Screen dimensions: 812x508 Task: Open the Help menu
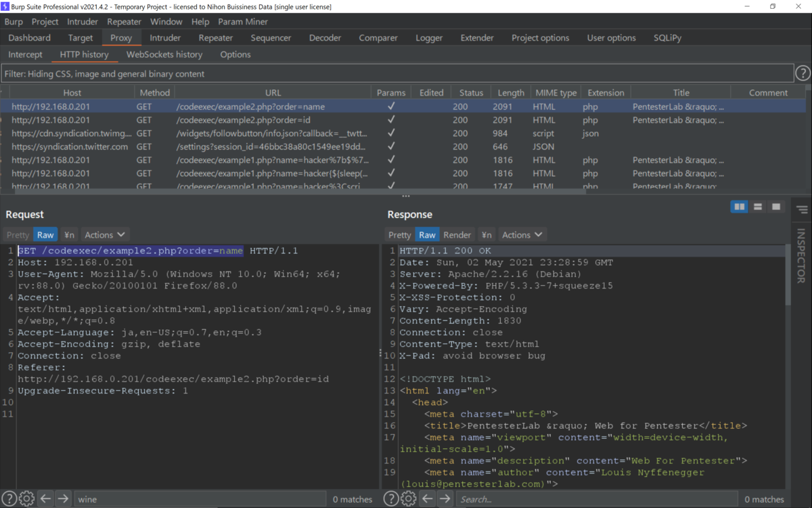tap(200, 22)
